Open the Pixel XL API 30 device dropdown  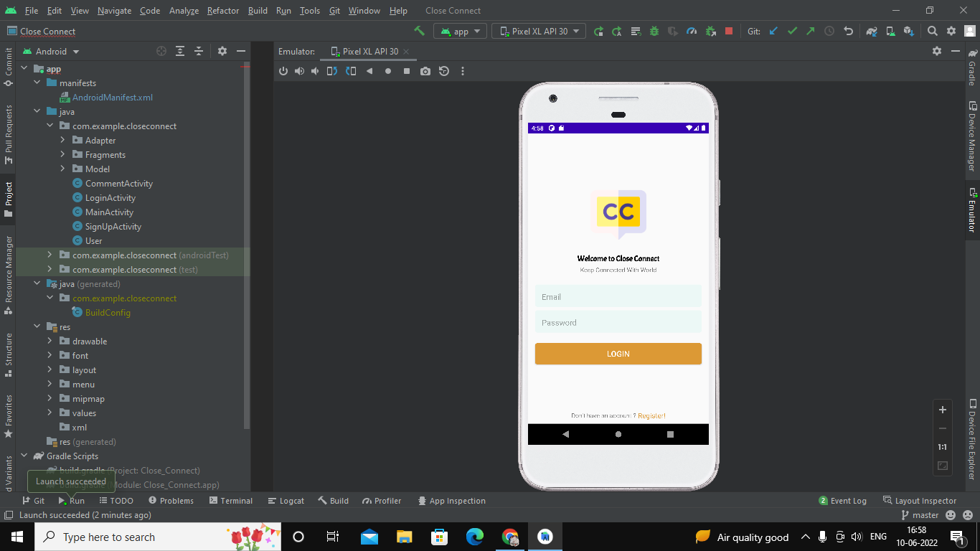tap(538, 32)
